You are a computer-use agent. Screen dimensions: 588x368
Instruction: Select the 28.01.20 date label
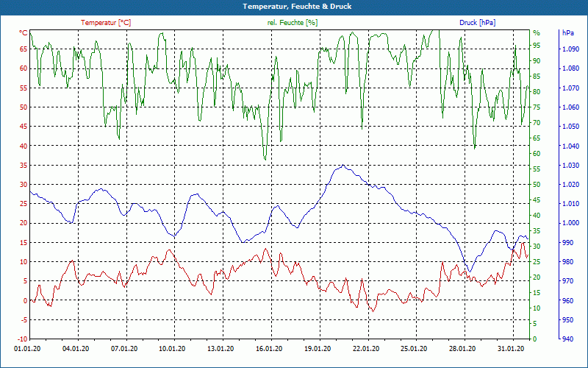(x=462, y=349)
